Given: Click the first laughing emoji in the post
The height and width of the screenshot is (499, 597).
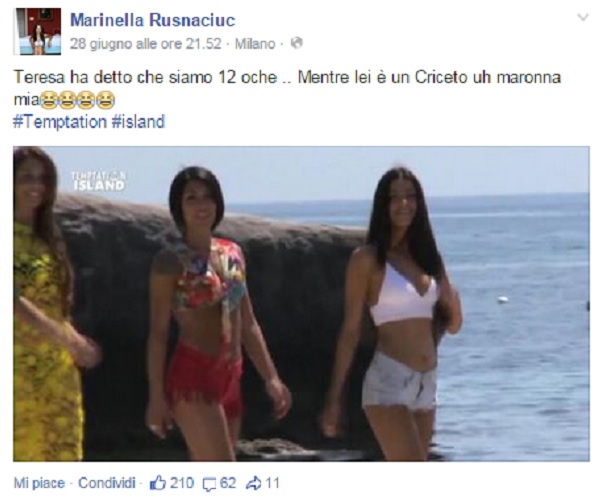Looking at the screenshot, I should coord(48,100).
